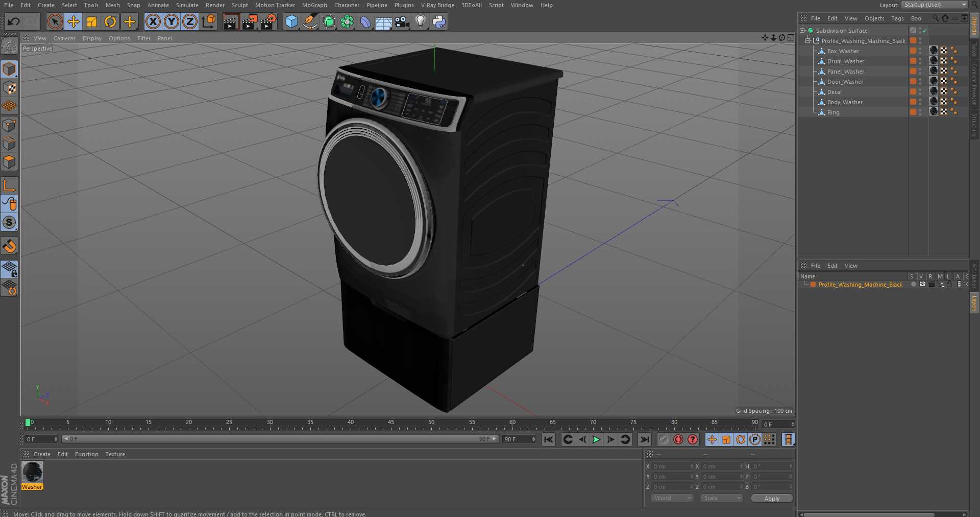Render to Picture Viewer
980x517 pixels.
click(x=250, y=21)
